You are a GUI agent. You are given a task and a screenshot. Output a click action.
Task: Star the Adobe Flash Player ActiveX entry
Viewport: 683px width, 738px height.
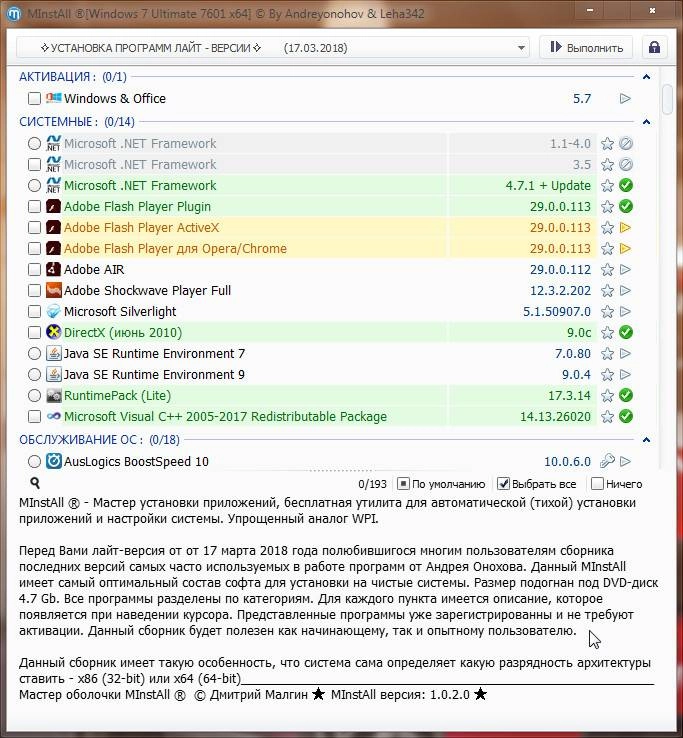(x=607, y=228)
